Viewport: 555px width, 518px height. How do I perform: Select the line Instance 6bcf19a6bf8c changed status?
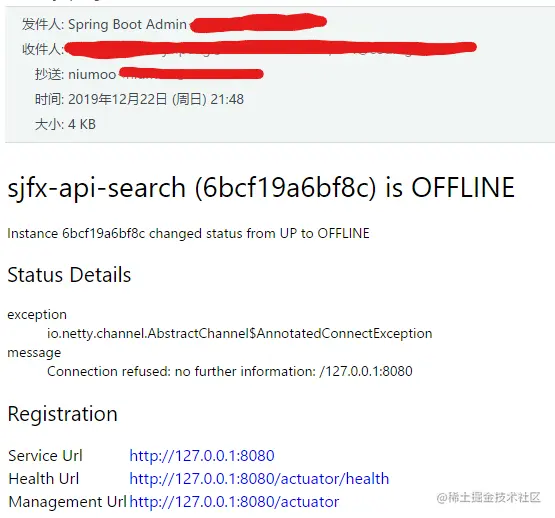188,234
